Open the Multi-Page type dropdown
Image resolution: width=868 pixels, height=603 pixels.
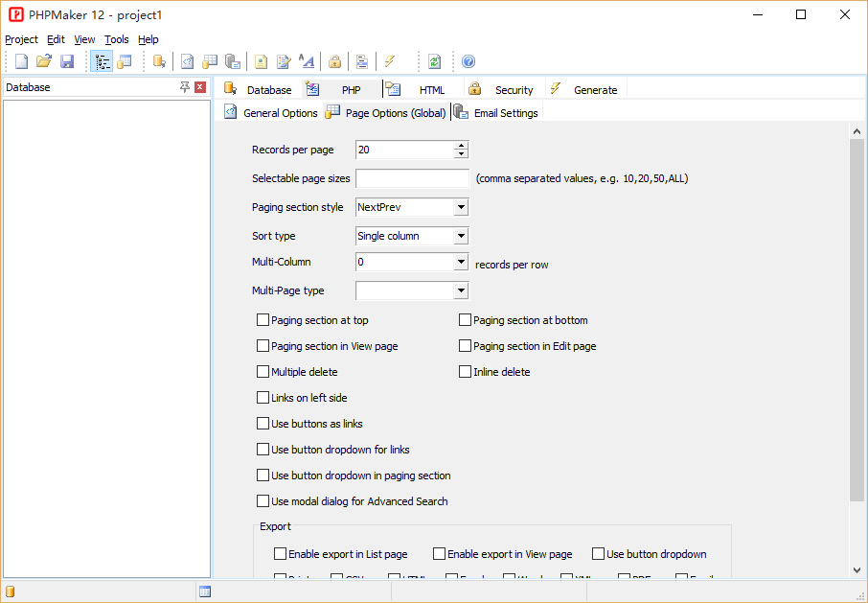click(x=461, y=290)
